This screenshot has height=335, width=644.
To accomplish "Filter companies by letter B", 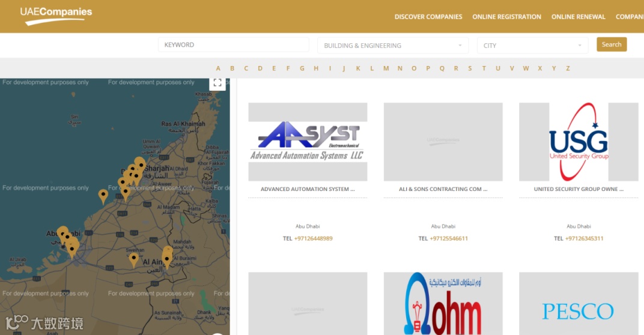I will (232, 68).
